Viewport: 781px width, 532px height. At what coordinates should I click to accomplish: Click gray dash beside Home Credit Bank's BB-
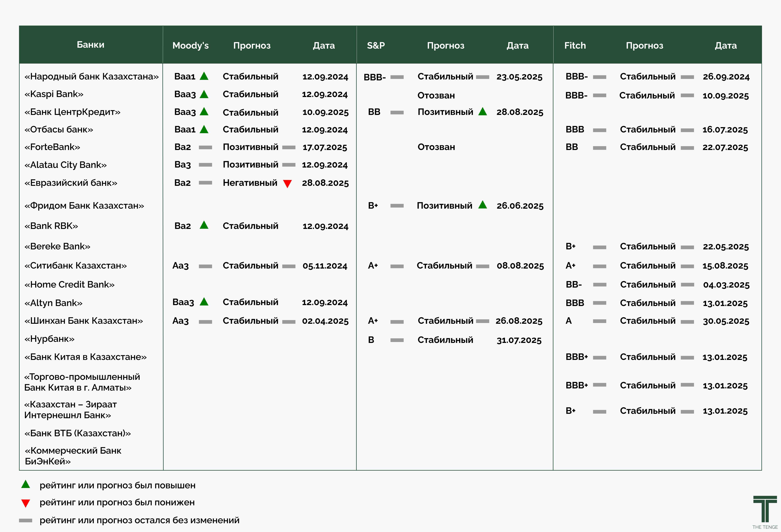[599, 285]
